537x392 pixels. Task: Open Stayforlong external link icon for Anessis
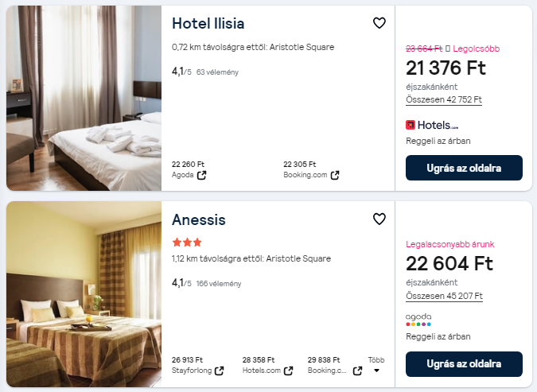(x=220, y=371)
